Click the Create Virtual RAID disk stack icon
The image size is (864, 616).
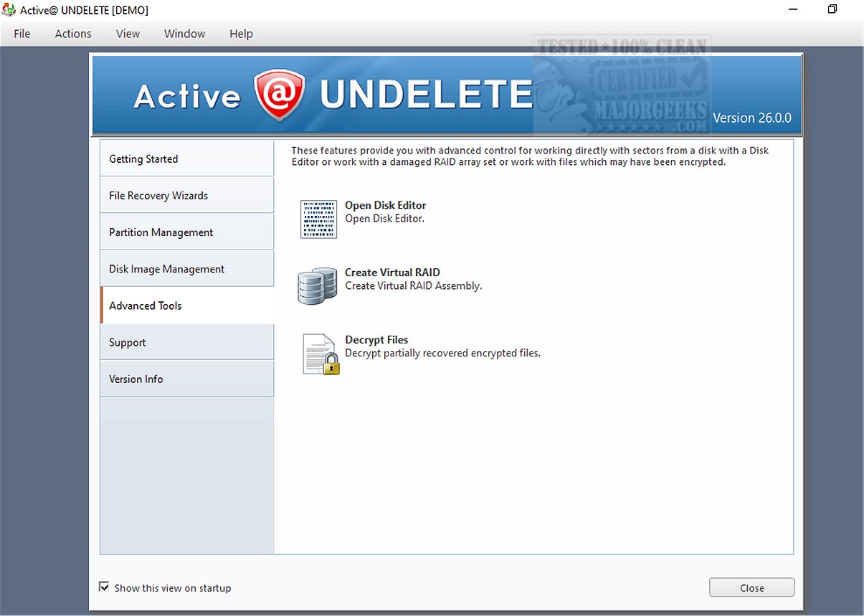318,286
